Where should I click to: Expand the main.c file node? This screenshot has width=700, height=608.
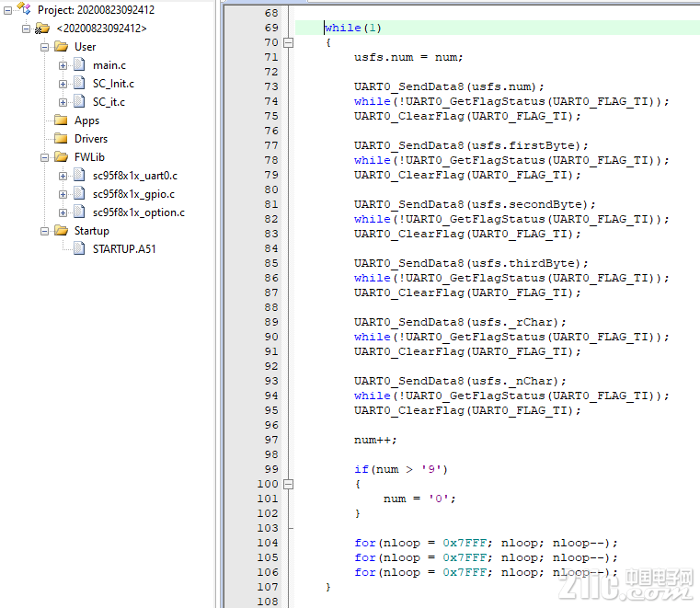coord(63,65)
